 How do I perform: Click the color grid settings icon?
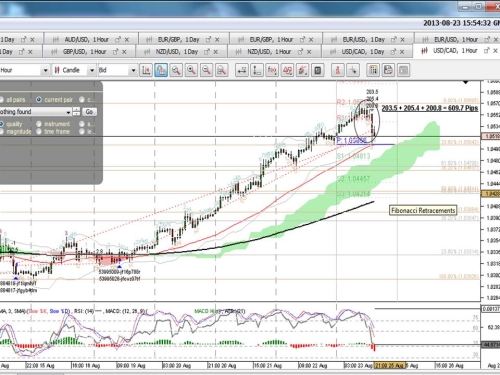(x=373, y=70)
